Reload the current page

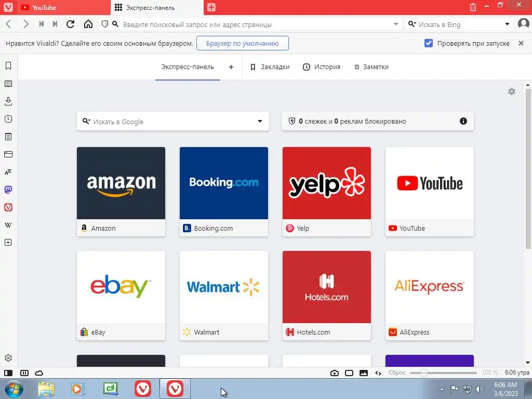71,24
